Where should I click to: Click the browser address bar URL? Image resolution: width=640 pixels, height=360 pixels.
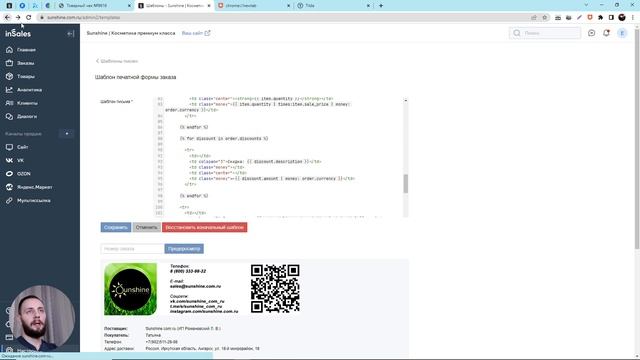[83, 18]
